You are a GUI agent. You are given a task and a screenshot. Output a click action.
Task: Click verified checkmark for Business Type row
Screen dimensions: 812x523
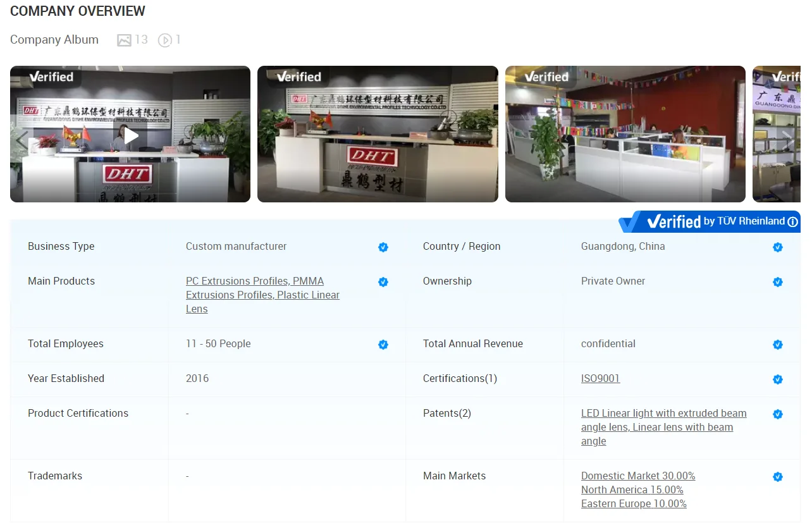383,247
